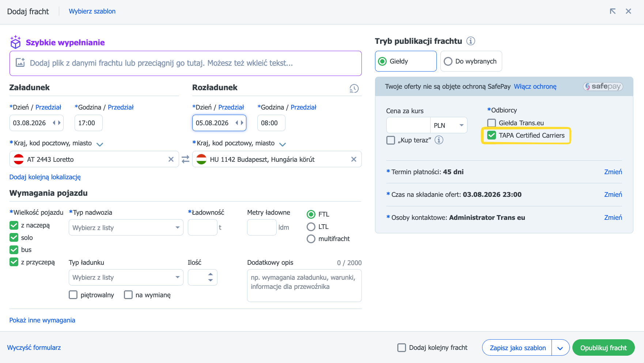
Task: Click loading Godzina Przedział link
Action: click(x=121, y=107)
